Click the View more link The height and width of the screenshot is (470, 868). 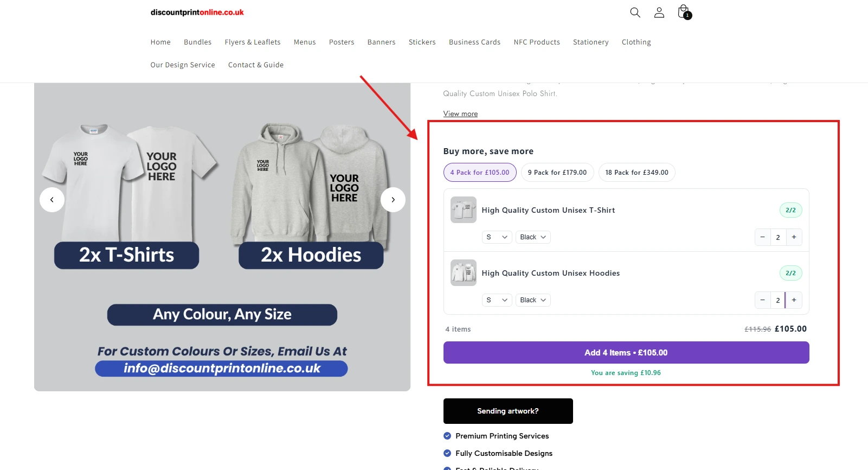point(460,113)
